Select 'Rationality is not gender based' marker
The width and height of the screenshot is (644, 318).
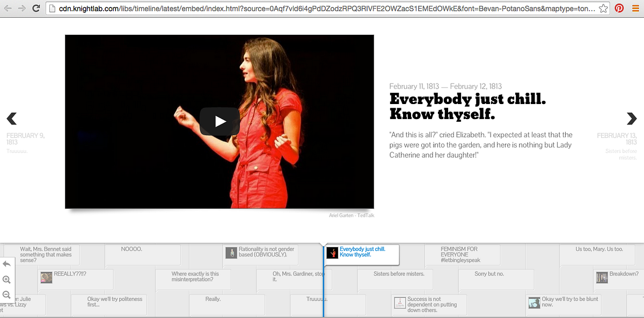tap(260, 255)
